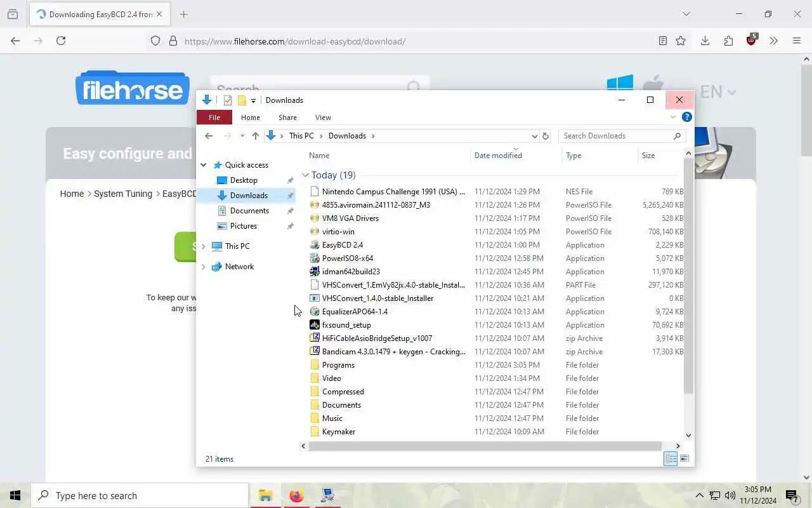This screenshot has width=812, height=508.
Task: Select the HiFiCableAsioBridgeSetup_v1007 zip icon
Action: 315,338
